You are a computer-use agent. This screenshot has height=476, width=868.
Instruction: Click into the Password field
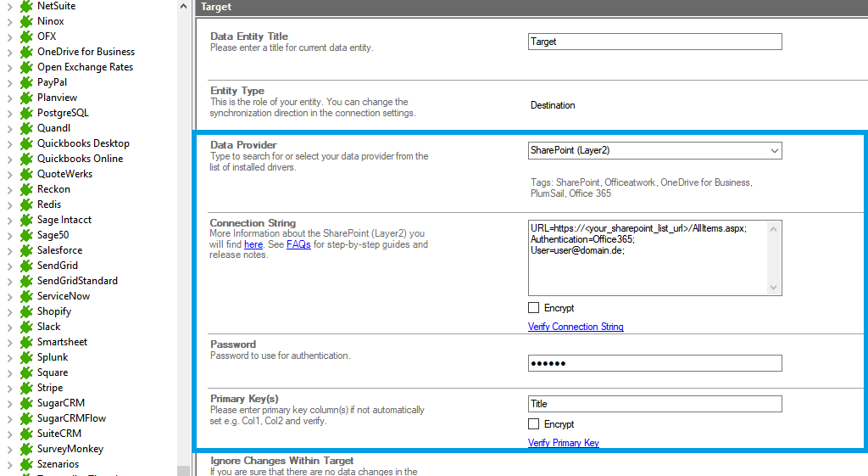tap(654, 363)
